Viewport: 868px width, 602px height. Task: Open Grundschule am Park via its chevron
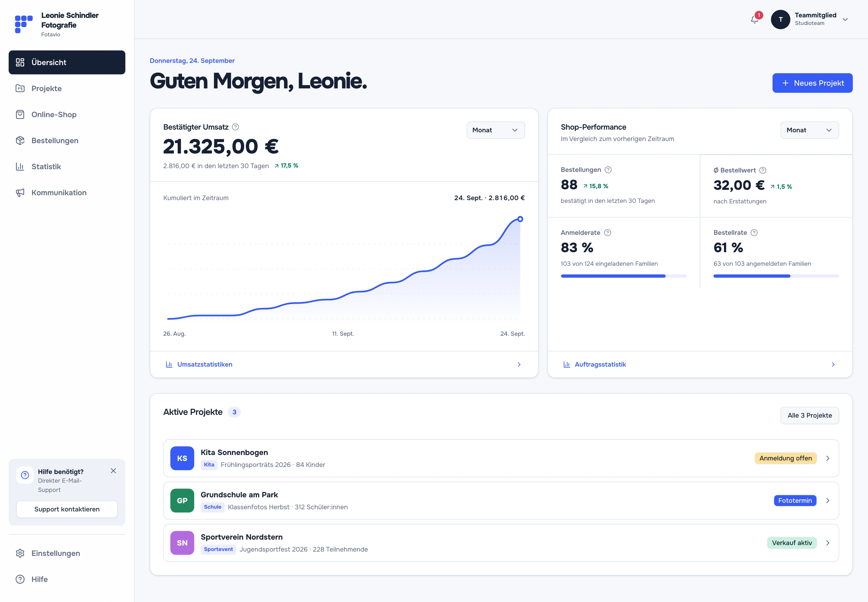coord(828,501)
